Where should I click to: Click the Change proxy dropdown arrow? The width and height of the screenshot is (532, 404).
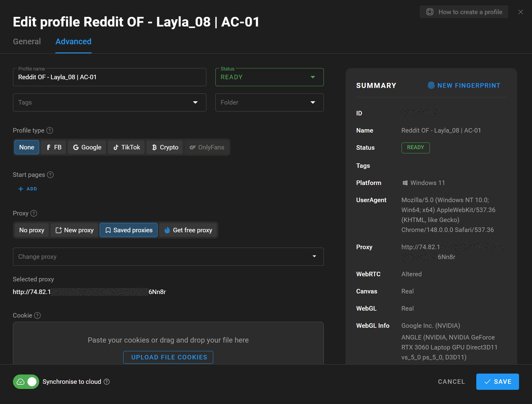(314, 256)
